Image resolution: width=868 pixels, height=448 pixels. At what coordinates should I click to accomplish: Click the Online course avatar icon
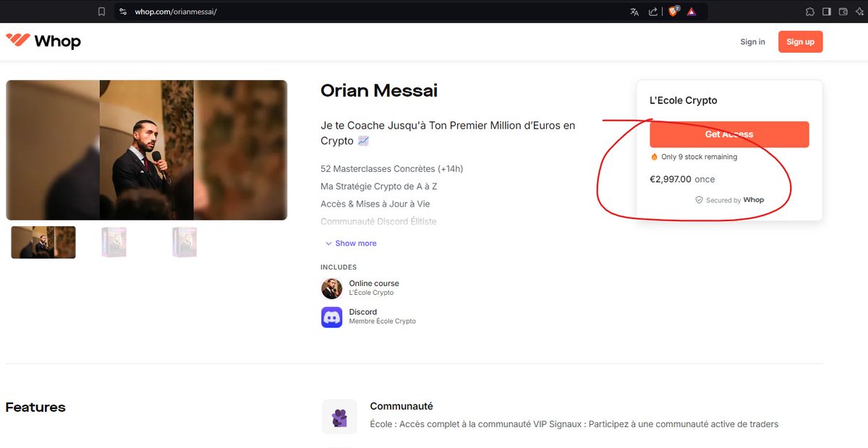tap(331, 288)
